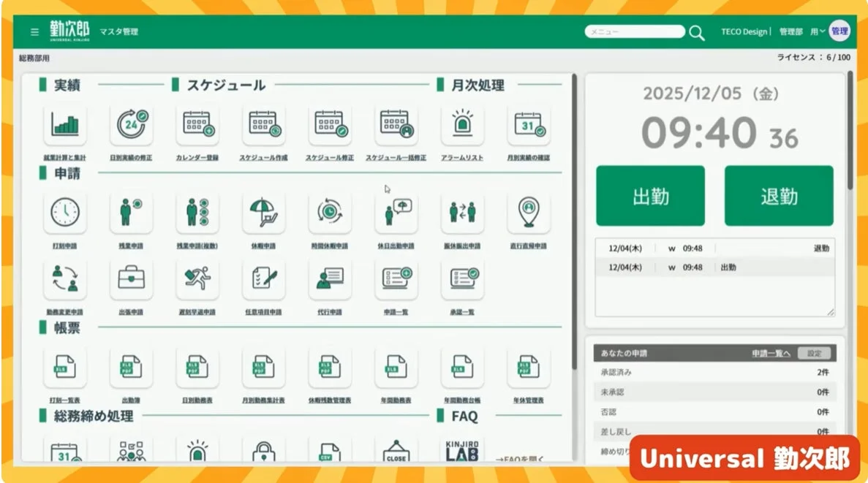This screenshot has width=868, height=483.
Task: Click the menu search input field
Action: pos(633,31)
